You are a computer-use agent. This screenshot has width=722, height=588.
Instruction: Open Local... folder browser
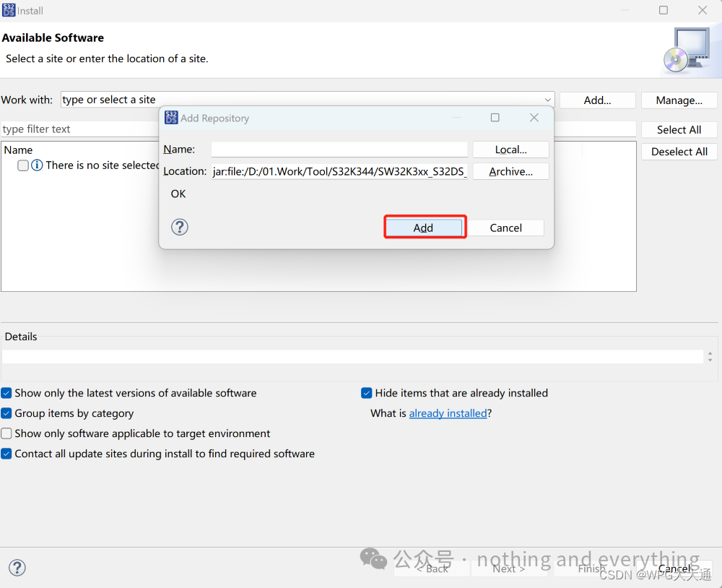510,150
